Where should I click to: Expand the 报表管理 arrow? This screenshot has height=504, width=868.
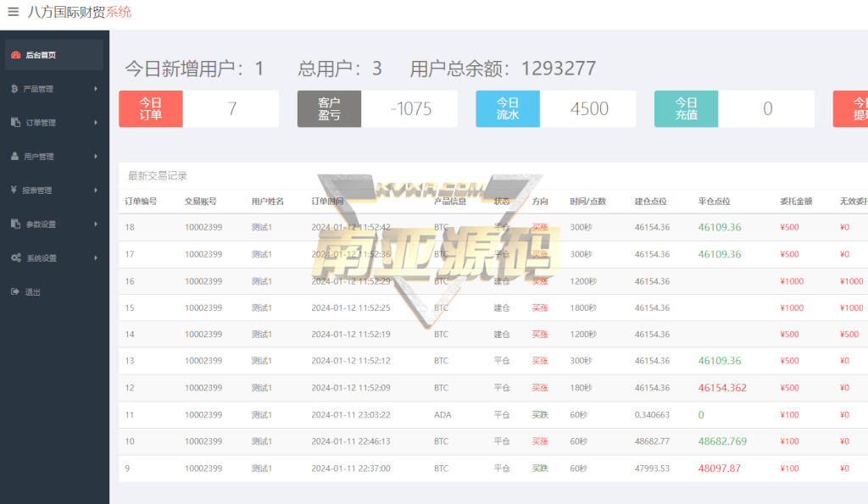(96, 190)
